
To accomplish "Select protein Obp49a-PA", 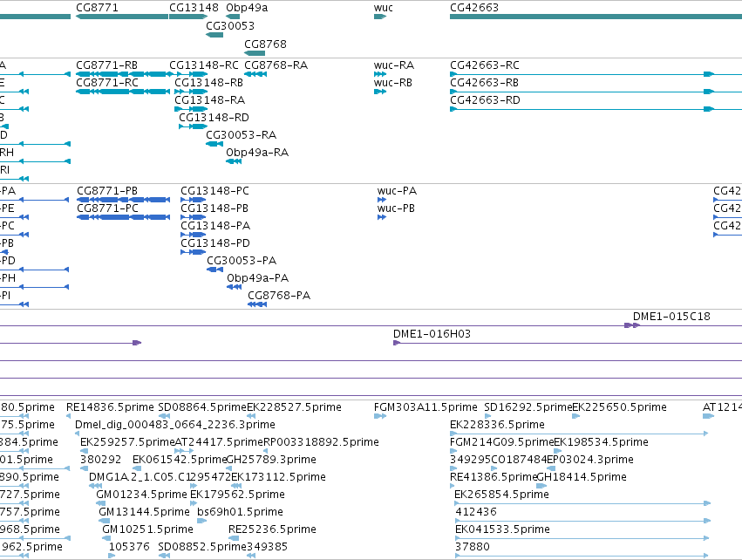I will tap(257, 278).
